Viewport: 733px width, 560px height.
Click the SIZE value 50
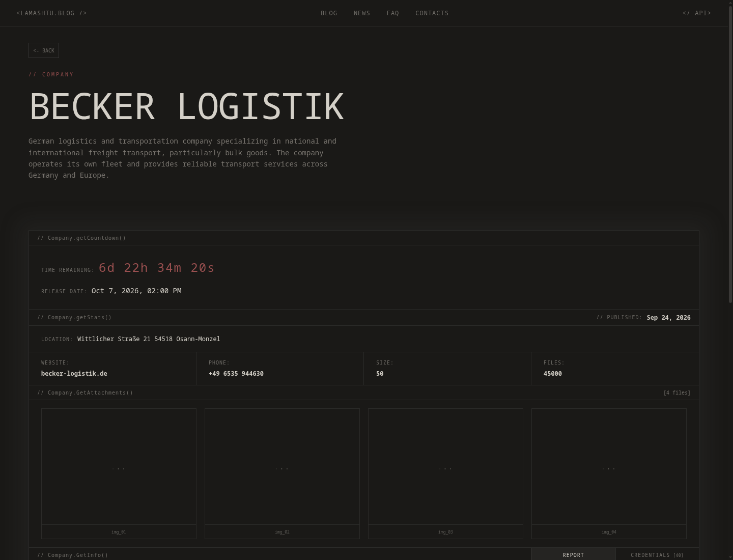pos(380,374)
